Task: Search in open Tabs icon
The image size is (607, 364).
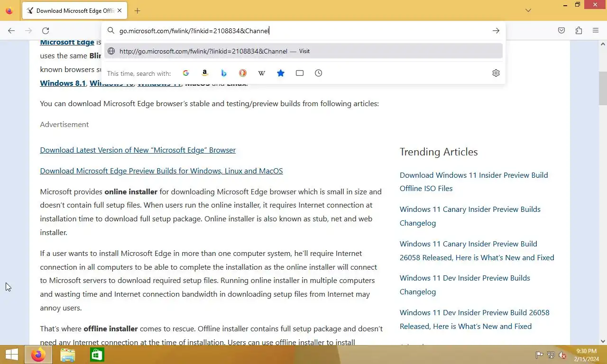Action: click(300, 73)
